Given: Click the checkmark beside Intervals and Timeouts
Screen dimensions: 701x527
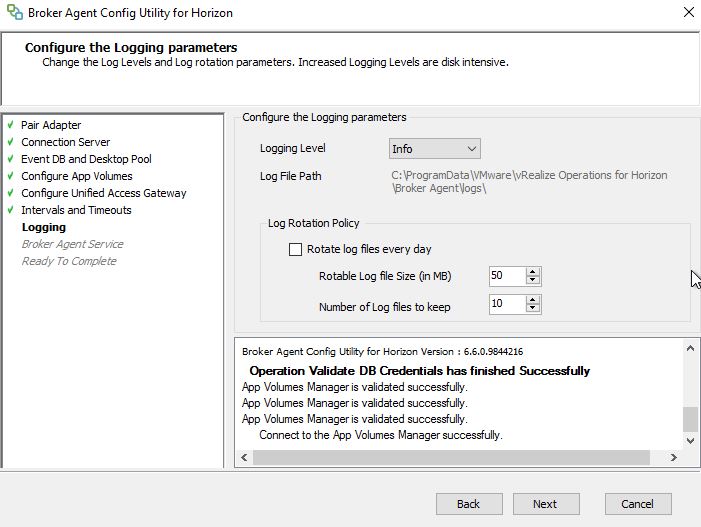Looking at the screenshot, I should click(11, 210).
